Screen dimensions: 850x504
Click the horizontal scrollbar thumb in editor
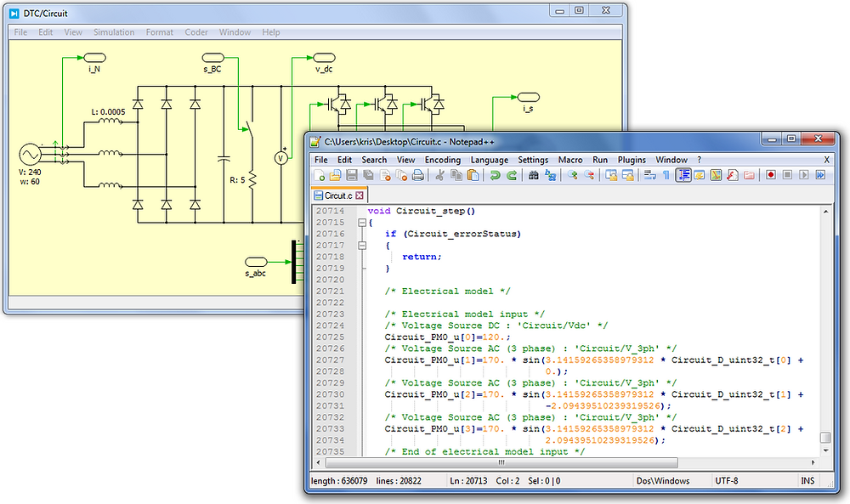pos(501,462)
